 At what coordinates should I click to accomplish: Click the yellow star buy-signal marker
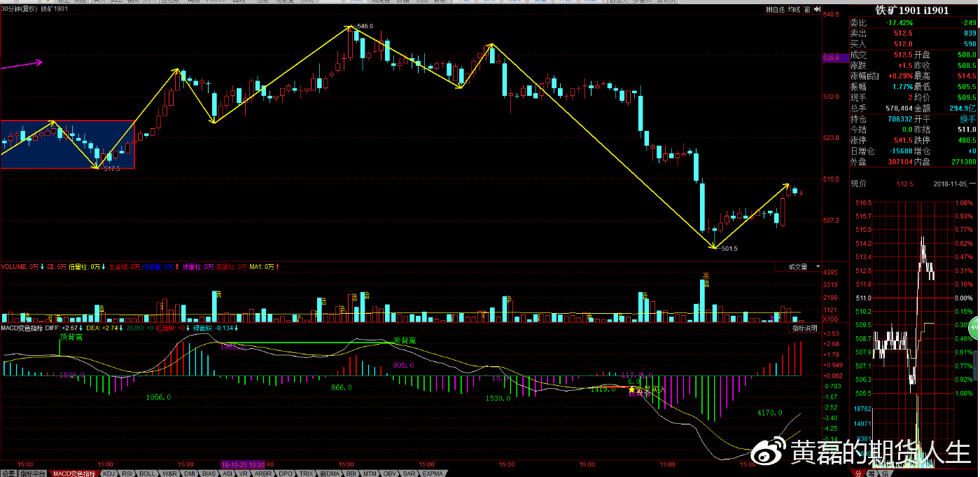[x=632, y=389]
